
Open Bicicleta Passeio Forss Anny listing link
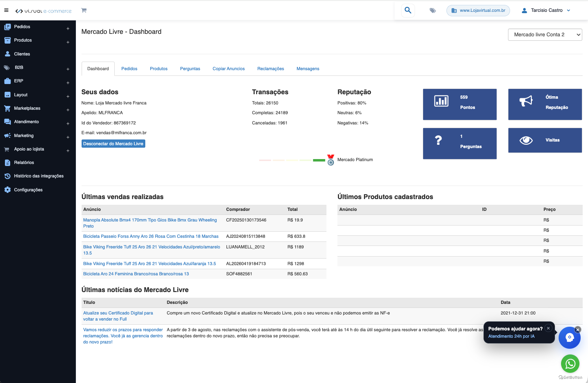pyautogui.click(x=151, y=236)
